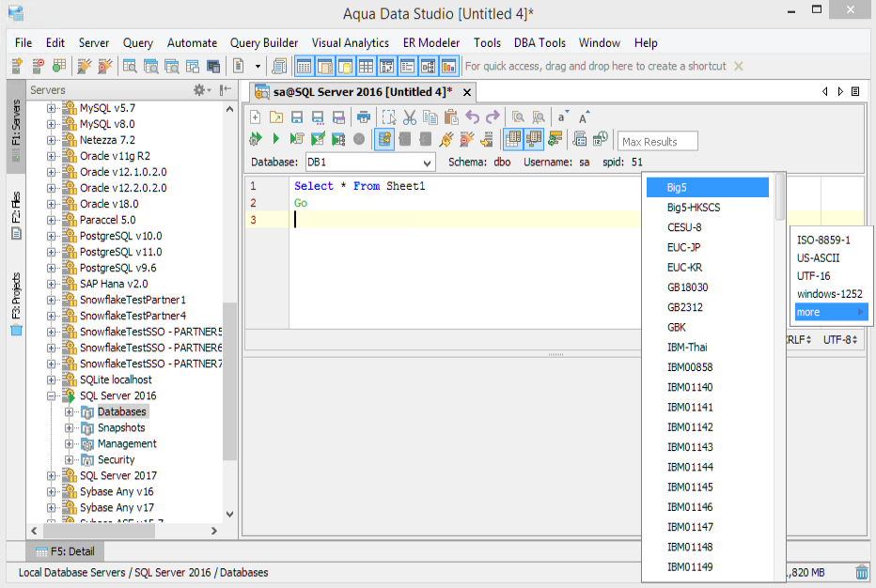Open the Query Builder menu
The image size is (876, 588).
coord(264,42)
